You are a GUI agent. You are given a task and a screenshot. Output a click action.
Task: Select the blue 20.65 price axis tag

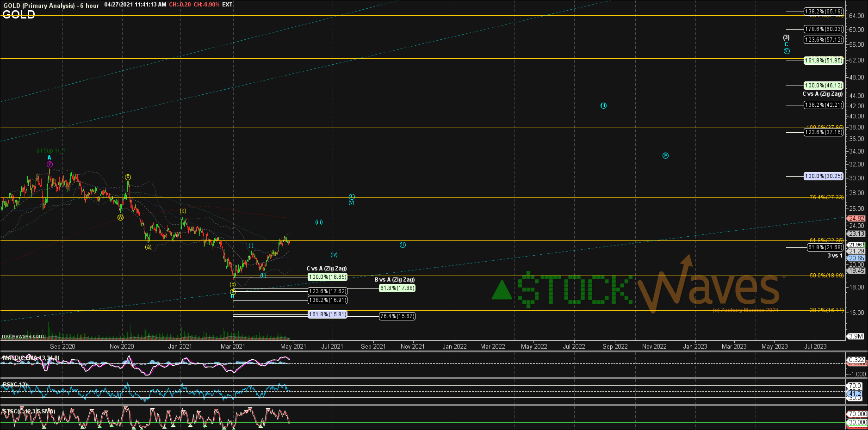856,258
